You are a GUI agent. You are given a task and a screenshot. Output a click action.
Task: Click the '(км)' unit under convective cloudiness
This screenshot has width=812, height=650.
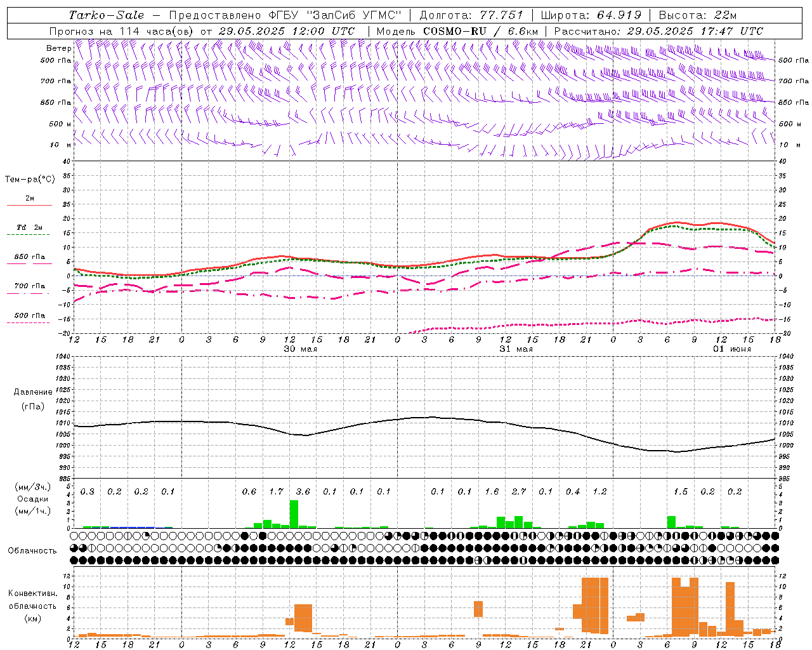[33, 618]
